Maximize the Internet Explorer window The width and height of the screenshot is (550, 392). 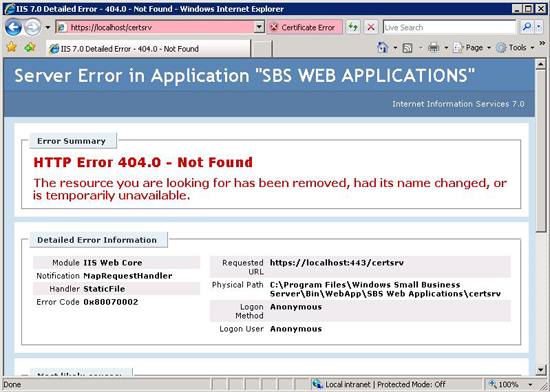[x=529, y=9]
